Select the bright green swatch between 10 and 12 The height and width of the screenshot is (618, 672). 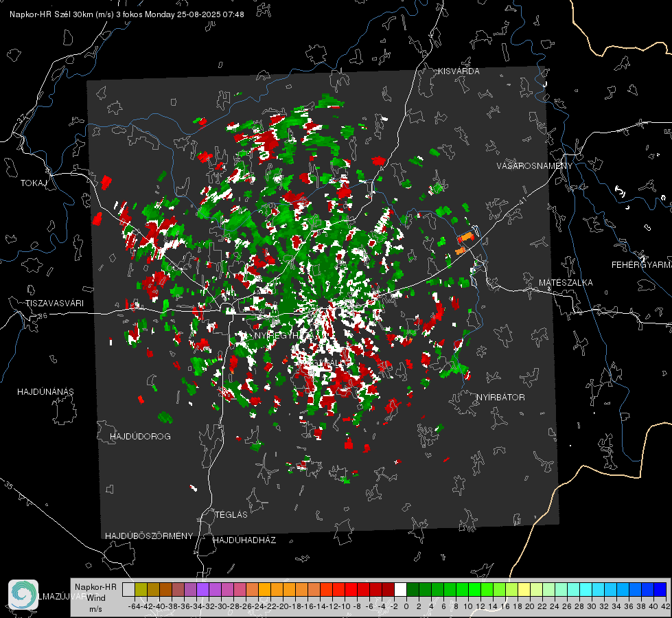[474, 590]
